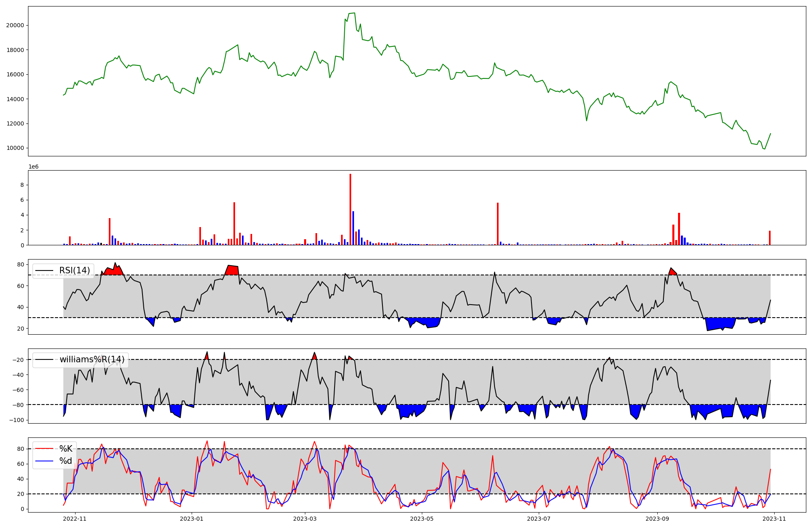This screenshot has width=812, height=528.
Task: Click the 10000 price axis label
Action: pyautogui.click(x=15, y=148)
